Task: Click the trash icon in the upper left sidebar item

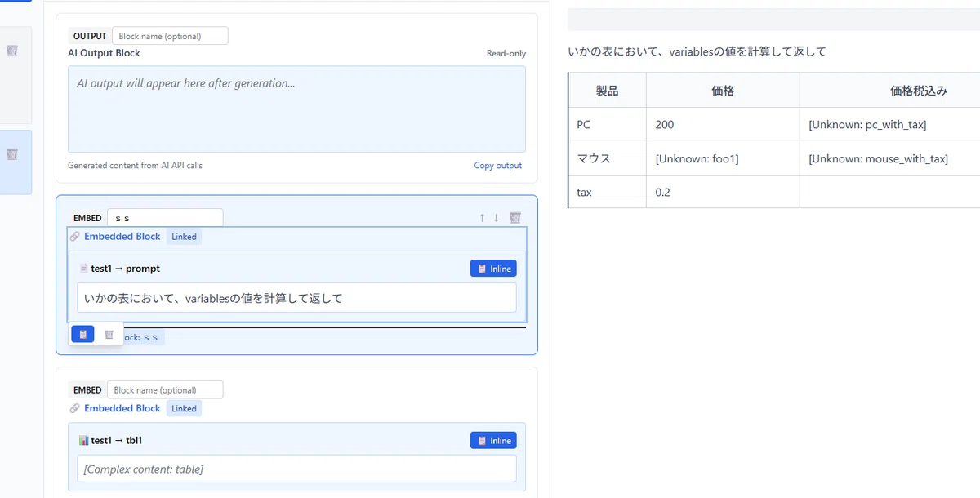Action: [x=12, y=51]
